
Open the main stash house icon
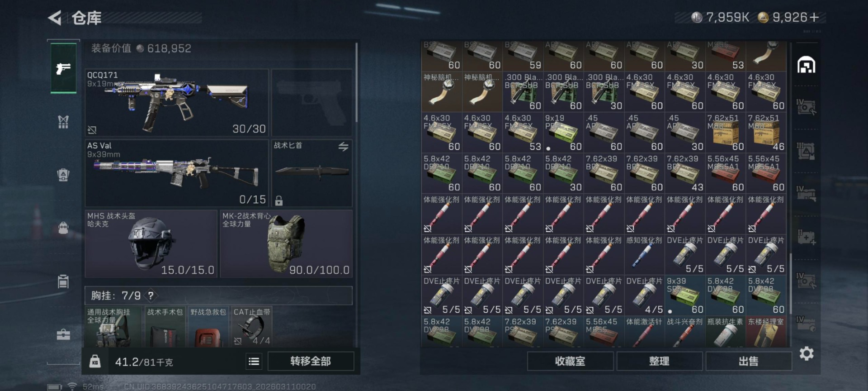coord(806,65)
